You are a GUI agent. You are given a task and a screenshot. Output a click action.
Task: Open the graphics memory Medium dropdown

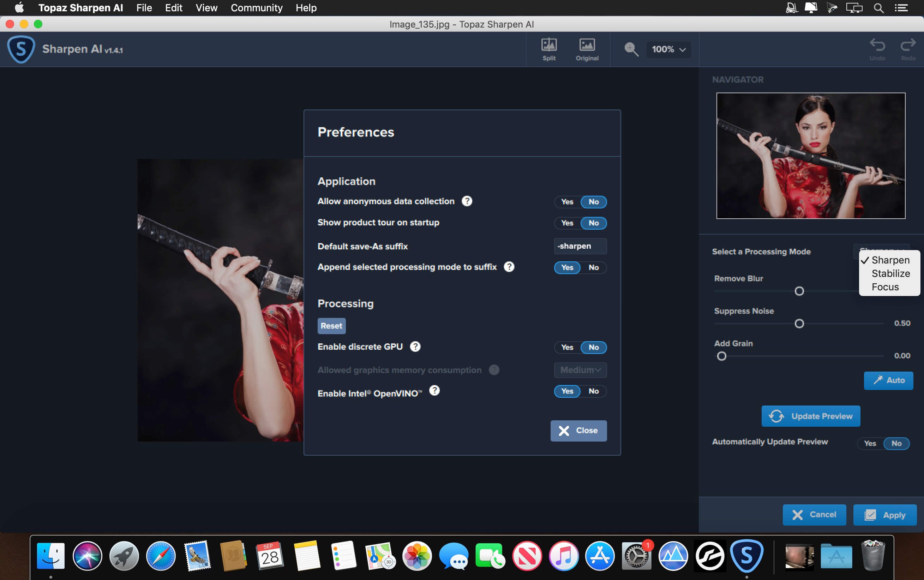click(580, 370)
